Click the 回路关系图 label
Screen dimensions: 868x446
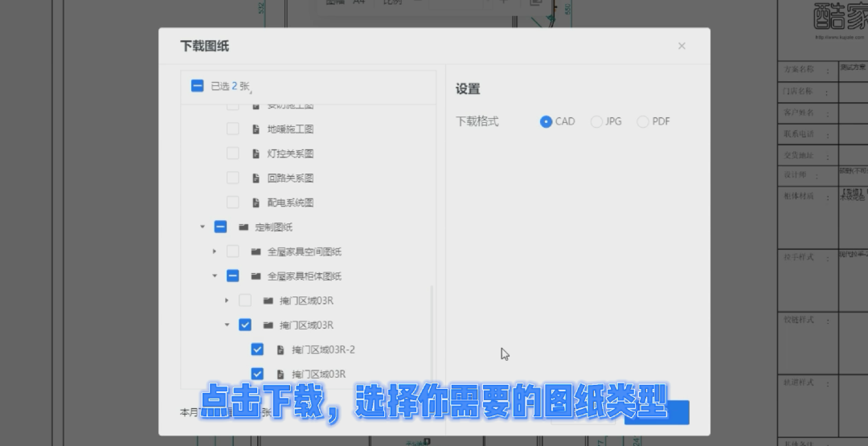click(x=291, y=178)
